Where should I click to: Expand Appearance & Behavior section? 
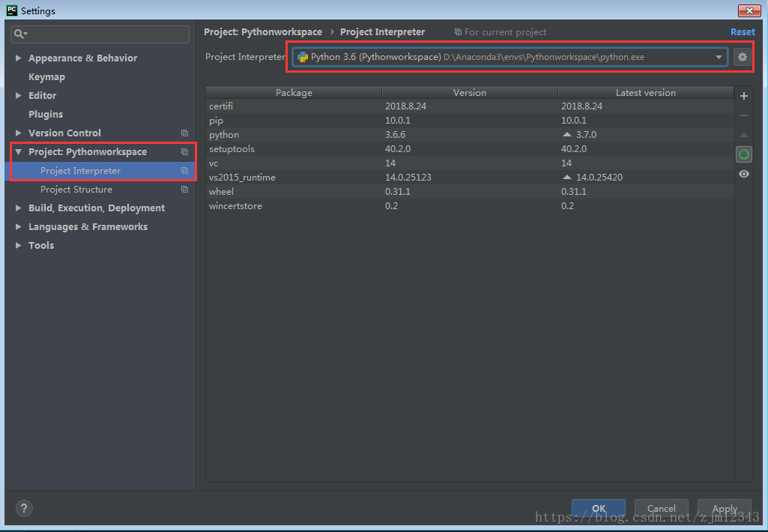click(18, 58)
